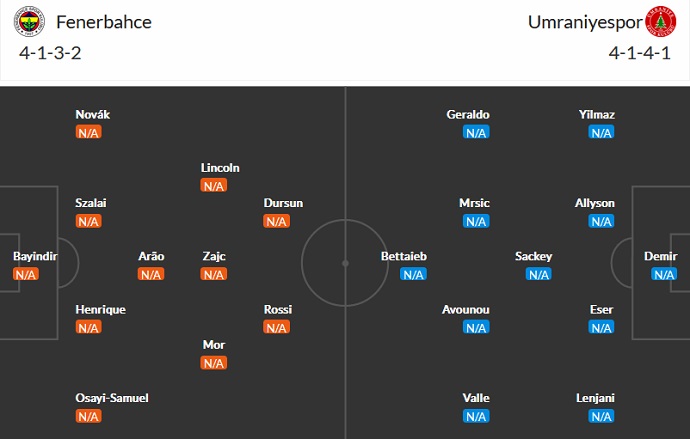Click the Umraniyespor club crest icon
The width and height of the screenshot is (690, 439).
(x=660, y=22)
